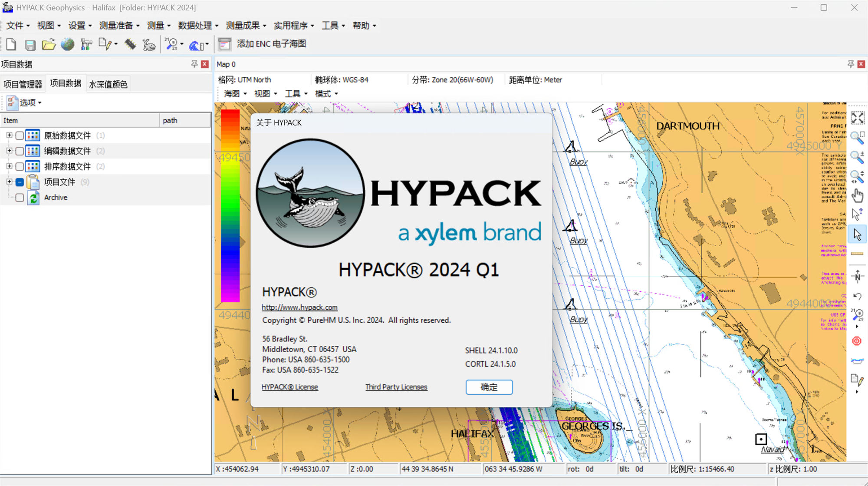Image resolution: width=868 pixels, height=486 pixels.
Task: Open the line editor icon dropdown arrow
Action: (x=116, y=44)
